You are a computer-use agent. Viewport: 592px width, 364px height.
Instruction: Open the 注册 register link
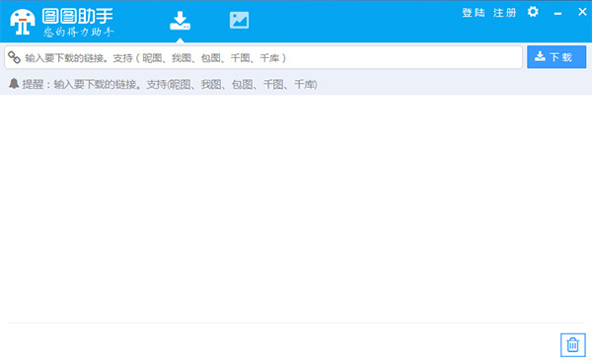tap(504, 13)
